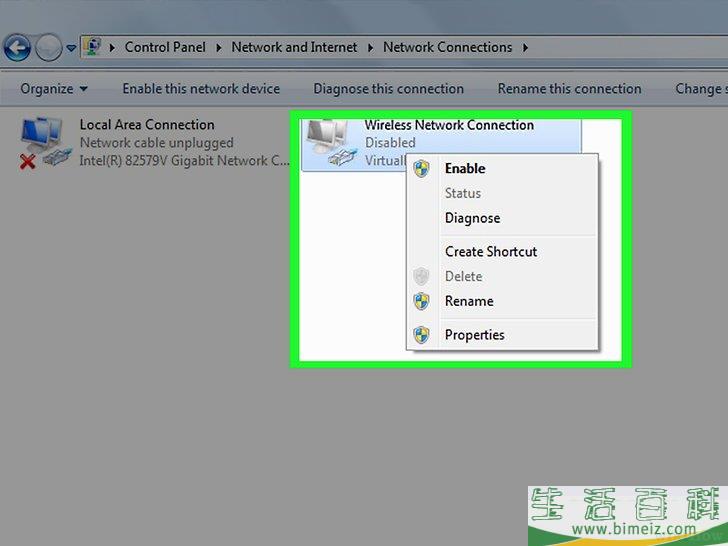Expand arrow after Control Panel breadcrumb
This screenshot has height=546, width=728.
point(222,47)
